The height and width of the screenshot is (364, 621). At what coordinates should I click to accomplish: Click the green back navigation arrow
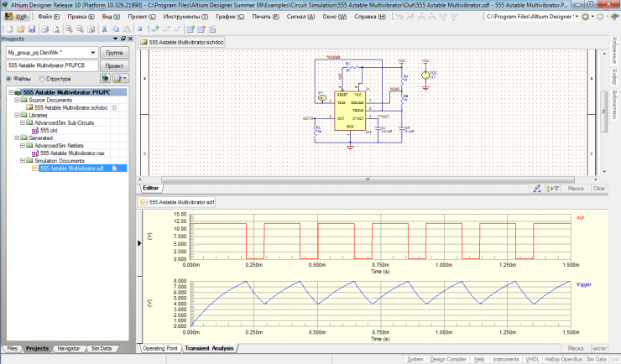[586, 17]
